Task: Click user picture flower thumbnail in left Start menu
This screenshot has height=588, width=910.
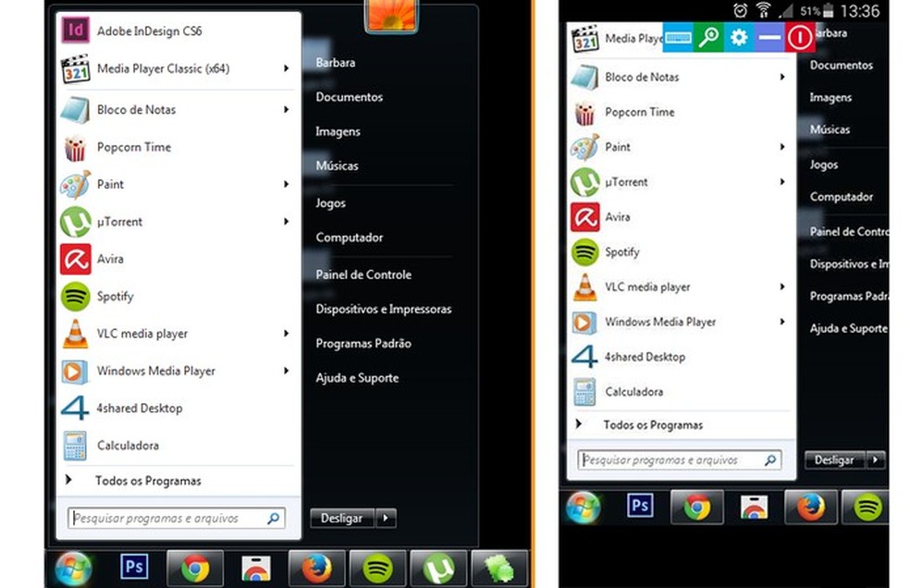Action: (392, 15)
